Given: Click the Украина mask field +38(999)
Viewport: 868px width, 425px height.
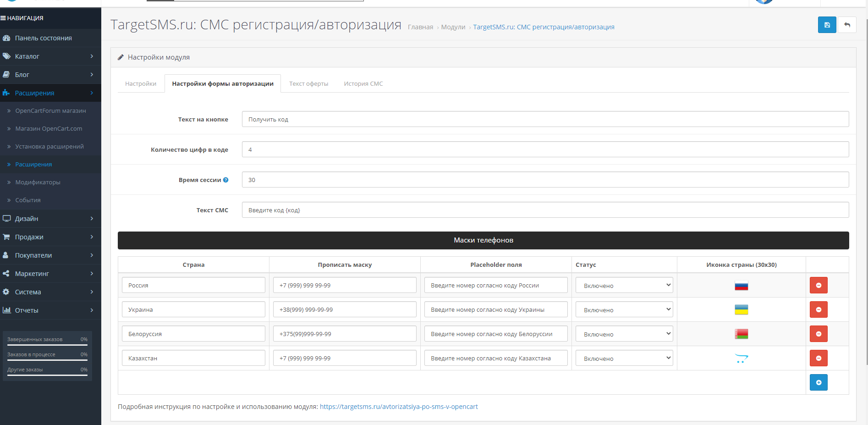Looking at the screenshot, I should (345, 309).
